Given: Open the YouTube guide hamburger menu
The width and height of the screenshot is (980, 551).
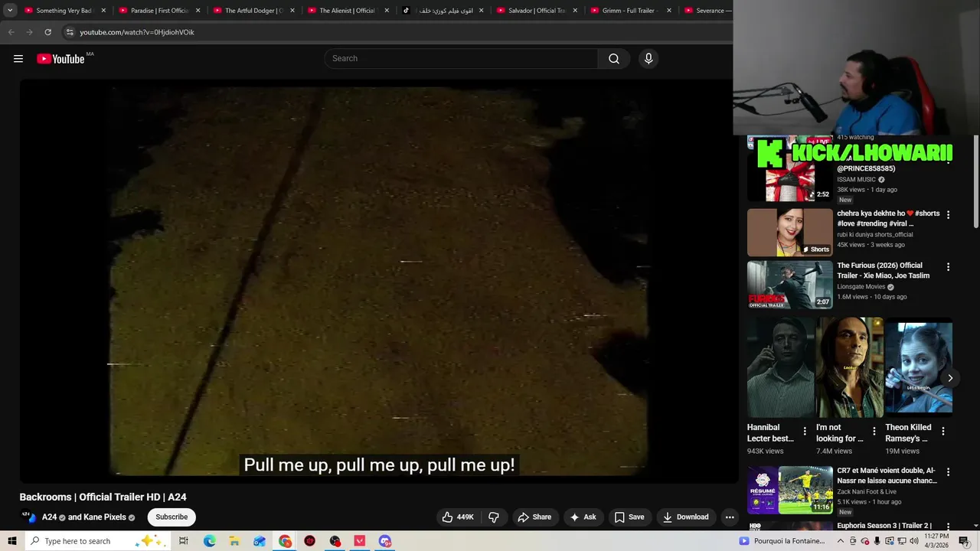Looking at the screenshot, I should click(x=18, y=59).
